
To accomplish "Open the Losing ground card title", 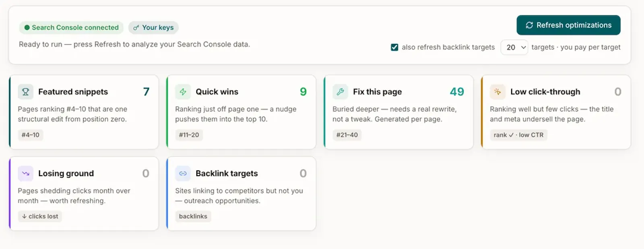I will (x=66, y=174).
